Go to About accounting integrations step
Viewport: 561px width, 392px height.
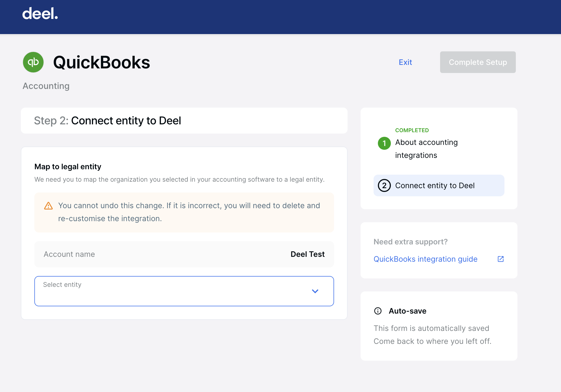pos(426,149)
